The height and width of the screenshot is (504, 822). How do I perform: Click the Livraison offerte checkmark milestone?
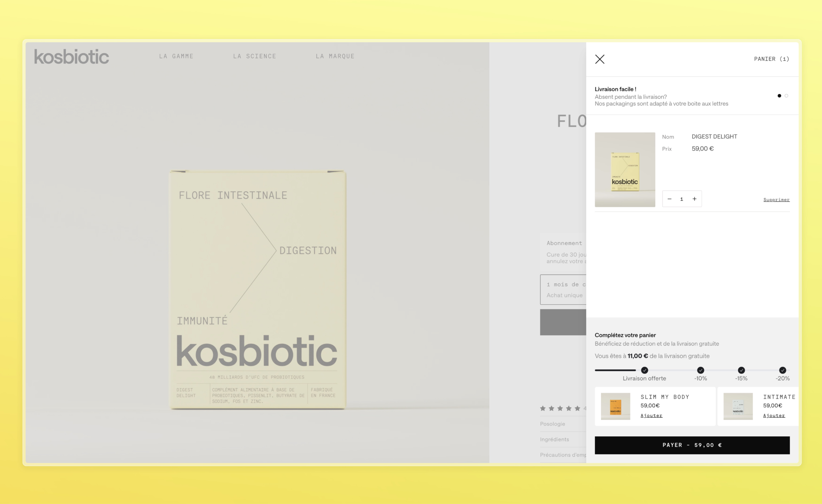tap(644, 370)
